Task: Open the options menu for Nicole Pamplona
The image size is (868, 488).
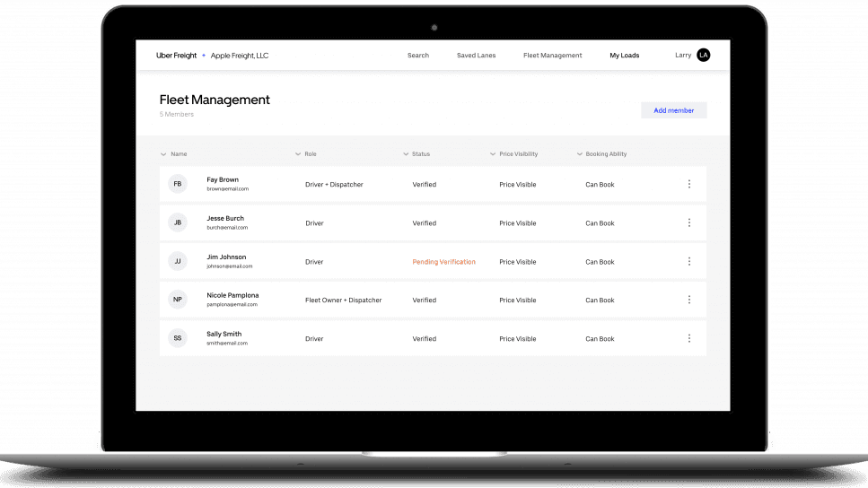Action: point(689,300)
